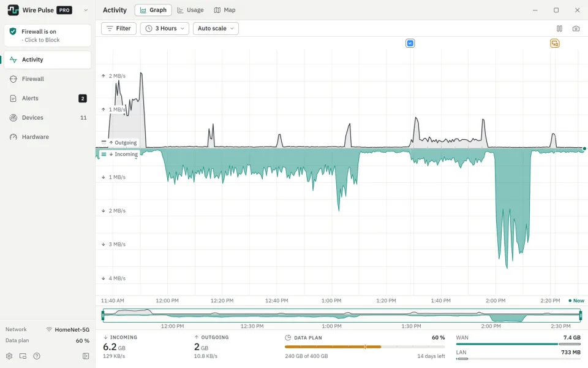Click the orange device event marker on graph

[x=555, y=44]
